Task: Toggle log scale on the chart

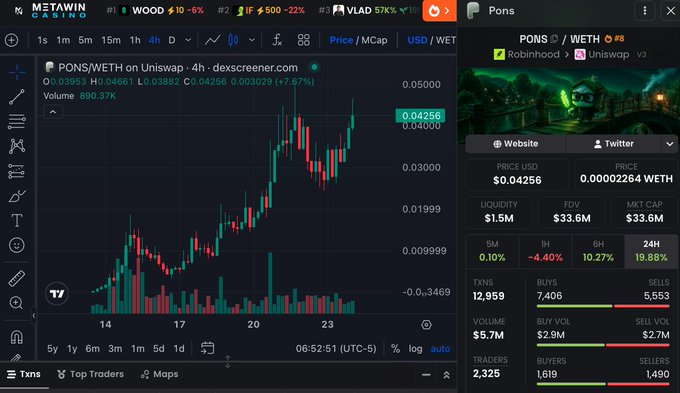Action: point(415,349)
